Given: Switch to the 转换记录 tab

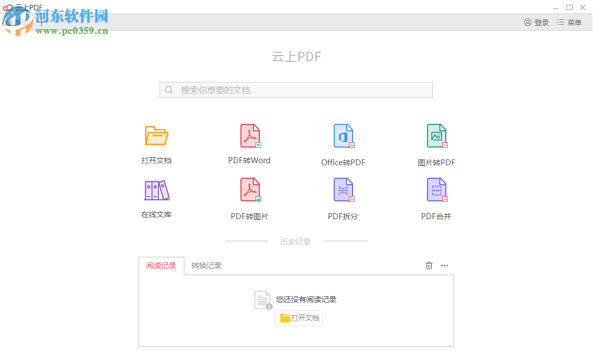Looking at the screenshot, I should (206, 265).
